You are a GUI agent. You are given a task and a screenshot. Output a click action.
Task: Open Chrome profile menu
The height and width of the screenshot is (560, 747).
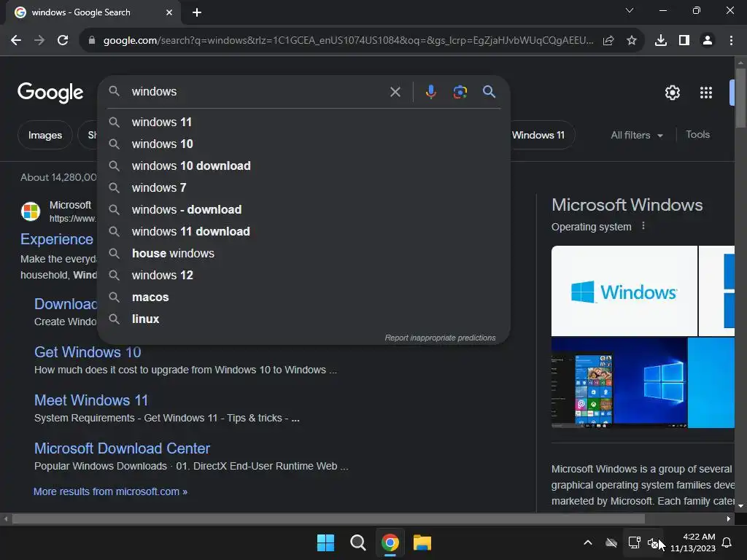708,41
